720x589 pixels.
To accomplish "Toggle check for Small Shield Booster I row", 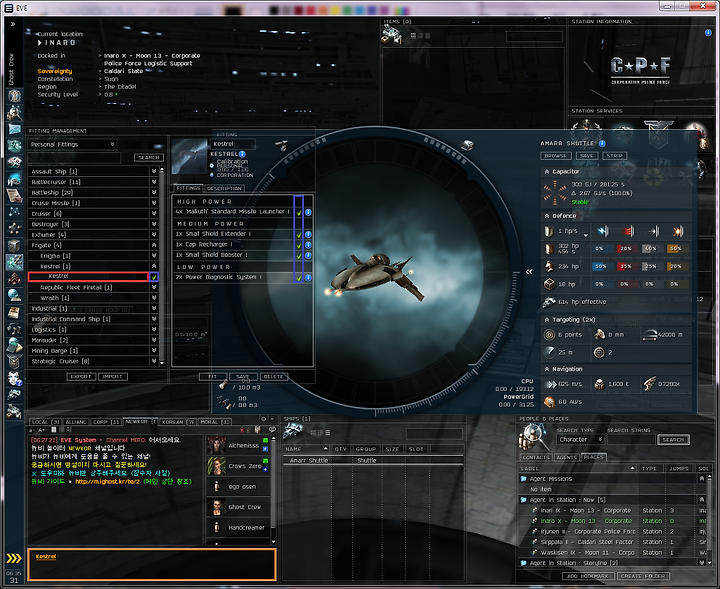I will [x=299, y=255].
